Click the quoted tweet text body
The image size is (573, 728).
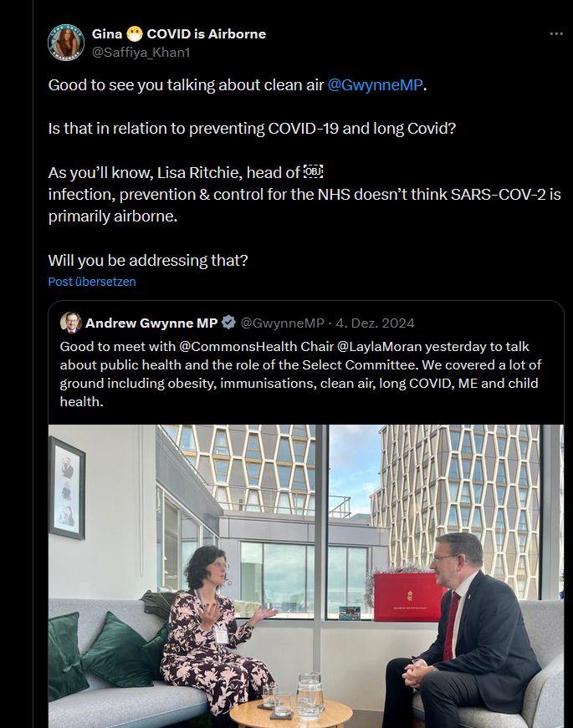coord(300,374)
